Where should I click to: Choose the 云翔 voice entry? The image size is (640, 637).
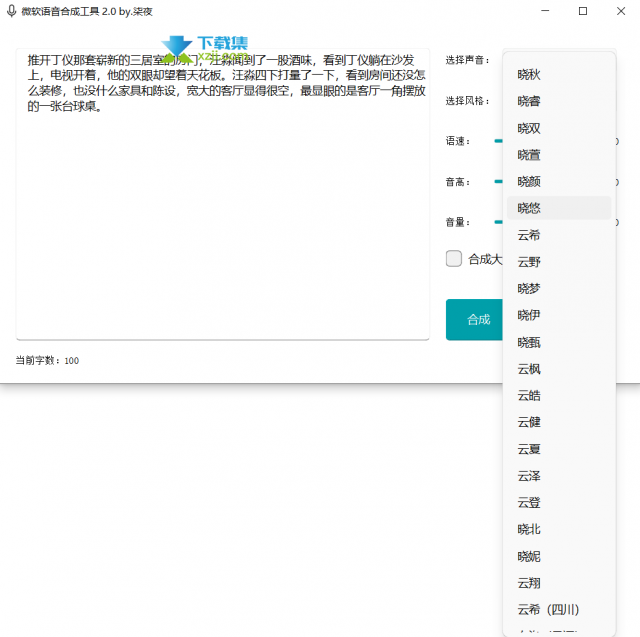(559, 583)
